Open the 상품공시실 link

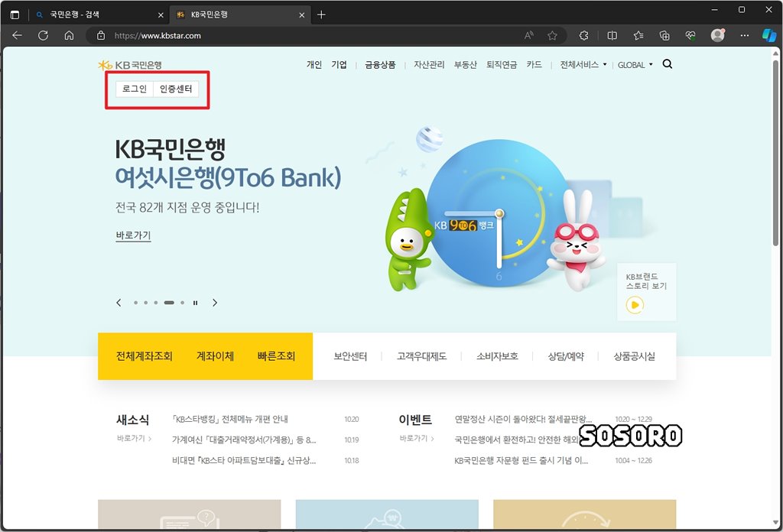(x=634, y=356)
